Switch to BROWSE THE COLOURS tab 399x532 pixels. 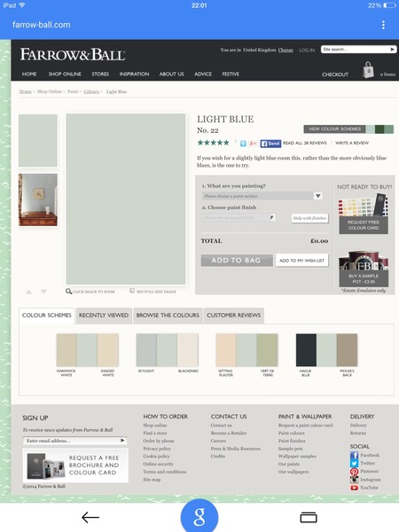(168, 316)
